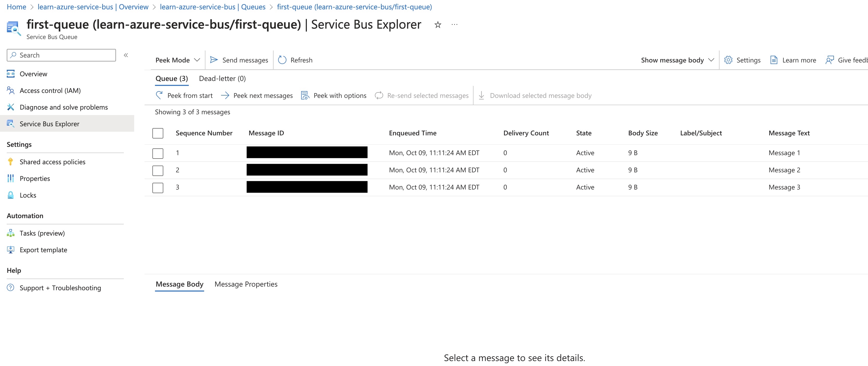Viewport: 868px width, 366px height.
Task: Check the Message 1 row checkbox
Action: coord(158,153)
